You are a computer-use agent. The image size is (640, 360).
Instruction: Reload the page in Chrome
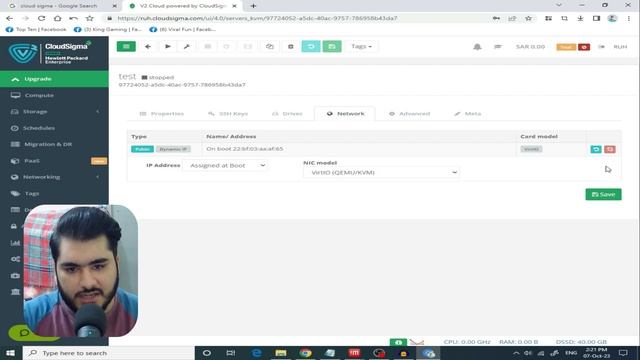[41, 18]
